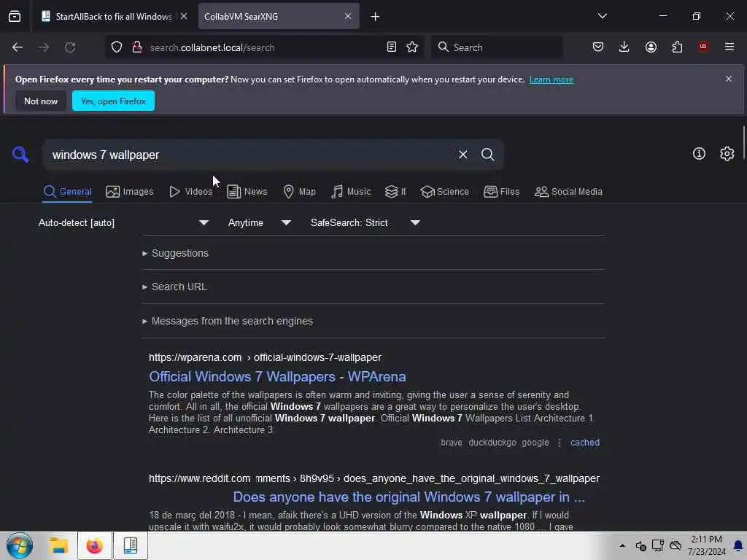This screenshot has width=747, height=560.
Task: View site security lock icon
Action: click(137, 47)
